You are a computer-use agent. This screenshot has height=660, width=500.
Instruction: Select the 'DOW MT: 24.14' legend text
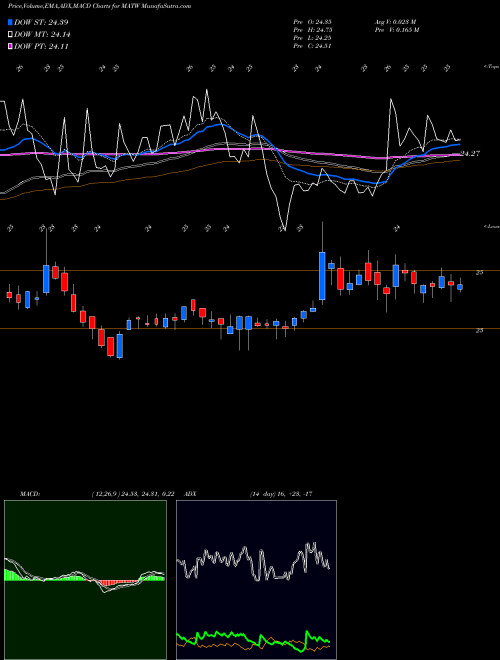(x=42, y=35)
